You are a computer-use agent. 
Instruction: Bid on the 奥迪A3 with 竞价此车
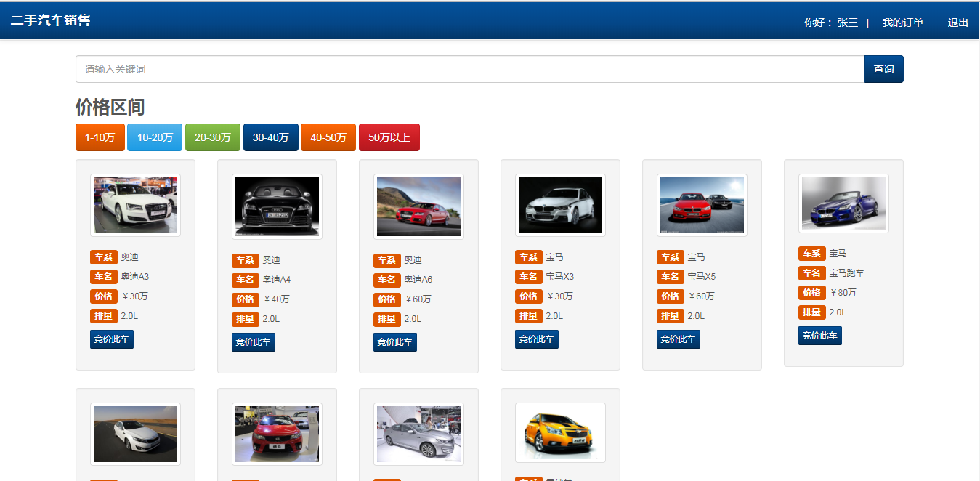(112, 339)
